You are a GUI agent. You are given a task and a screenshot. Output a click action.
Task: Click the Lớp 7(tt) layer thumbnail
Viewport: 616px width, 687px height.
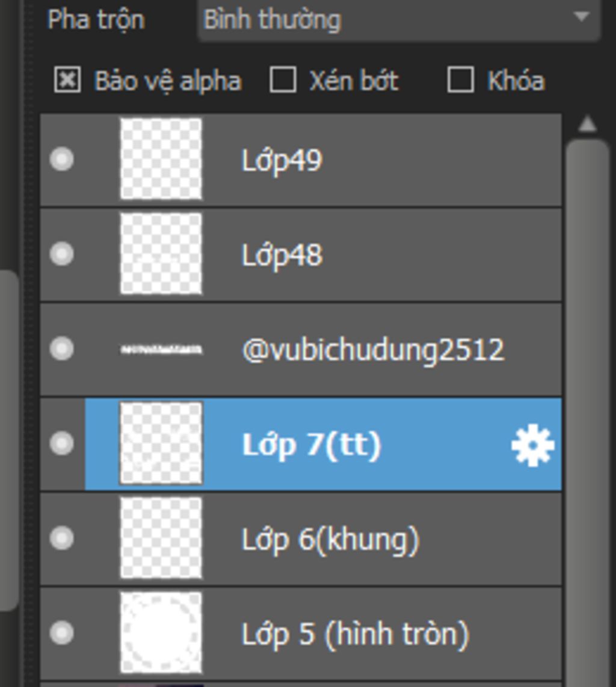(x=161, y=443)
